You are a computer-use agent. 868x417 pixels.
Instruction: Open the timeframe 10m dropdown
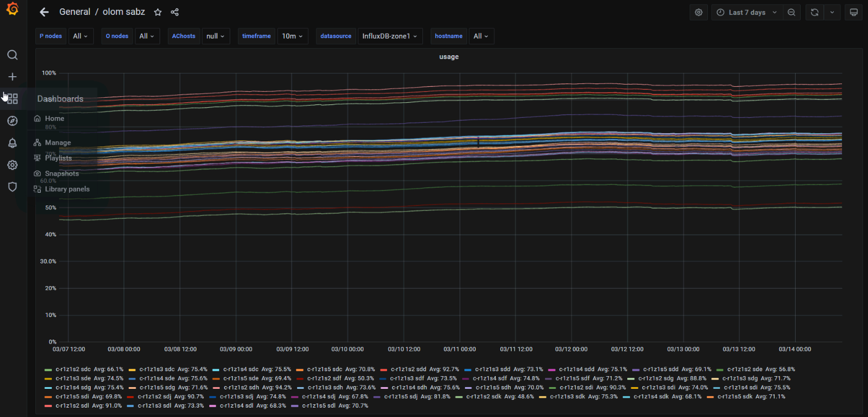292,36
